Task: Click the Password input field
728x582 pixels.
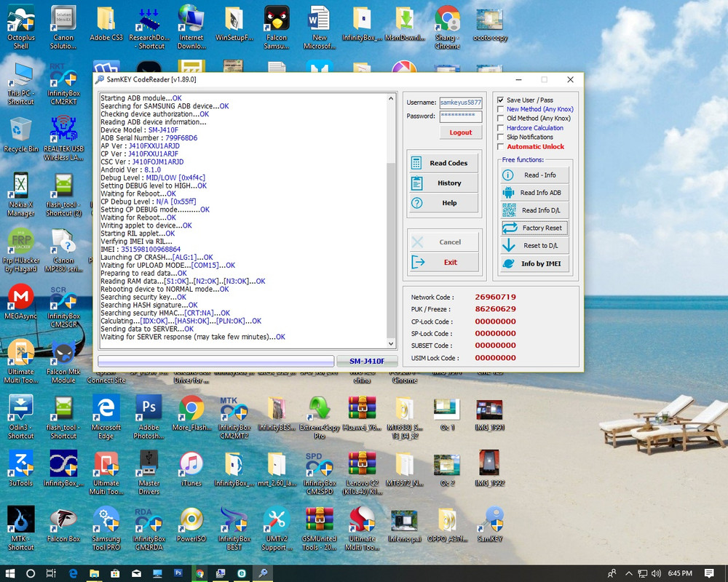Action: coord(461,116)
